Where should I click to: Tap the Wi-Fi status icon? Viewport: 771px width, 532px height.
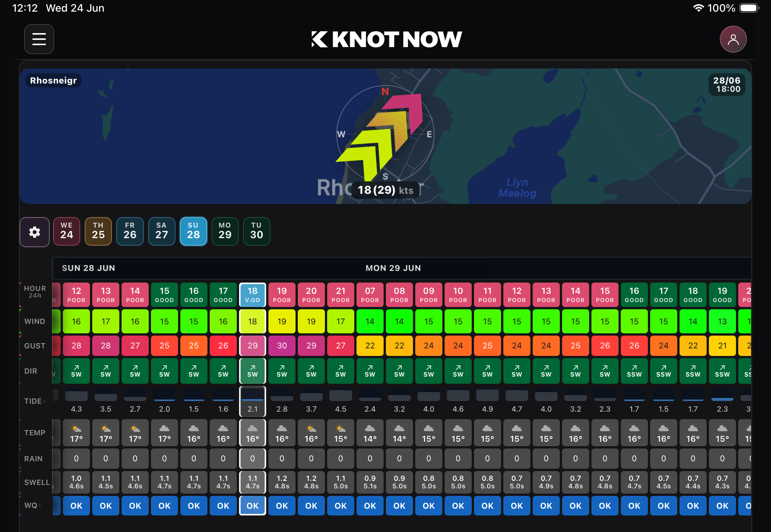698,8
